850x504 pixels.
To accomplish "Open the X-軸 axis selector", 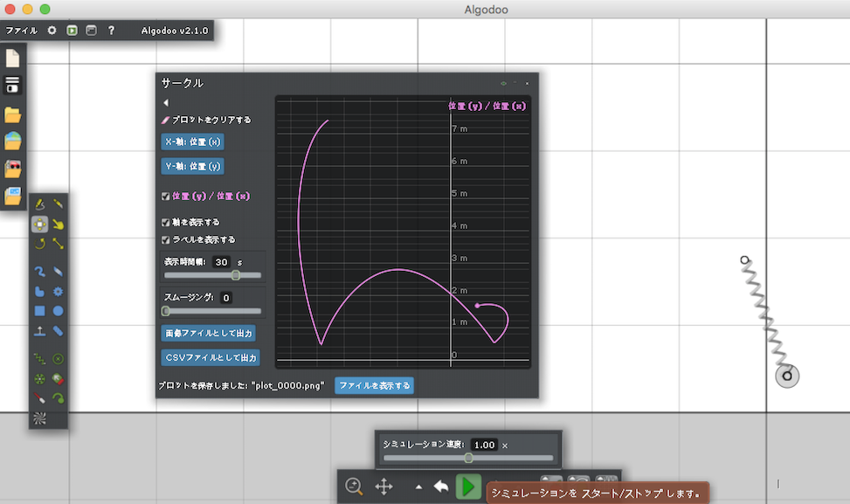I will [x=193, y=142].
